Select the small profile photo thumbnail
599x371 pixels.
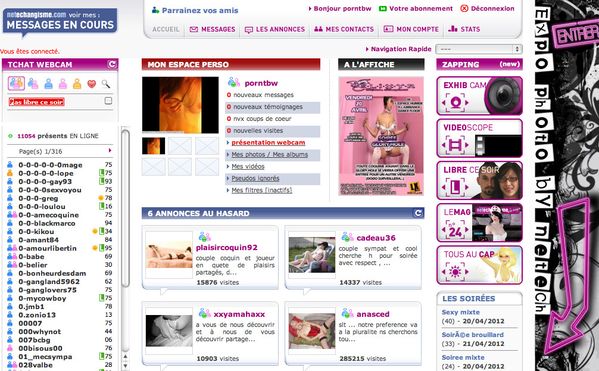click(x=154, y=146)
